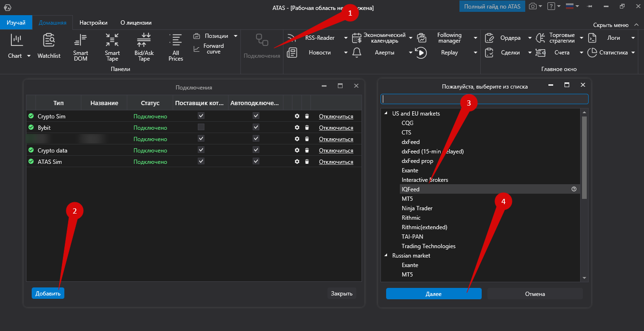Toggle auto-connect checkbox for Crypto Sim
Viewport: 644px width, 331px height.
[256, 116]
